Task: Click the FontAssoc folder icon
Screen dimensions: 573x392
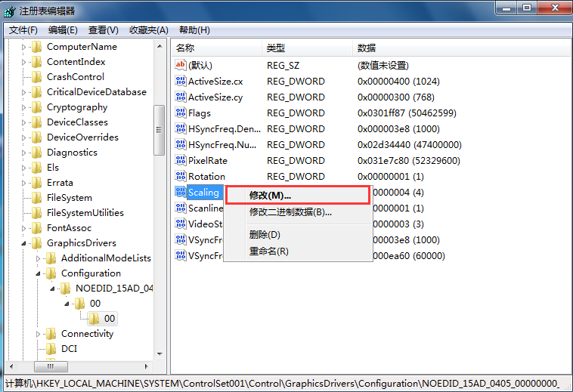Action: (x=36, y=228)
